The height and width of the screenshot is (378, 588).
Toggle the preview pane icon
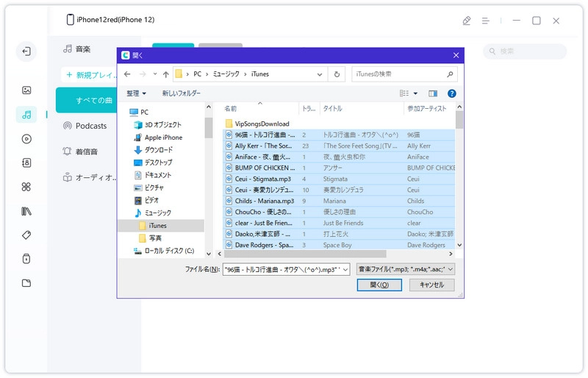pyautogui.click(x=433, y=93)
